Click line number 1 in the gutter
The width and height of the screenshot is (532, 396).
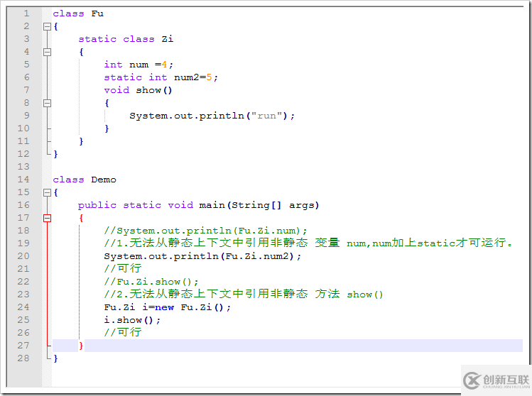(26, 13)
